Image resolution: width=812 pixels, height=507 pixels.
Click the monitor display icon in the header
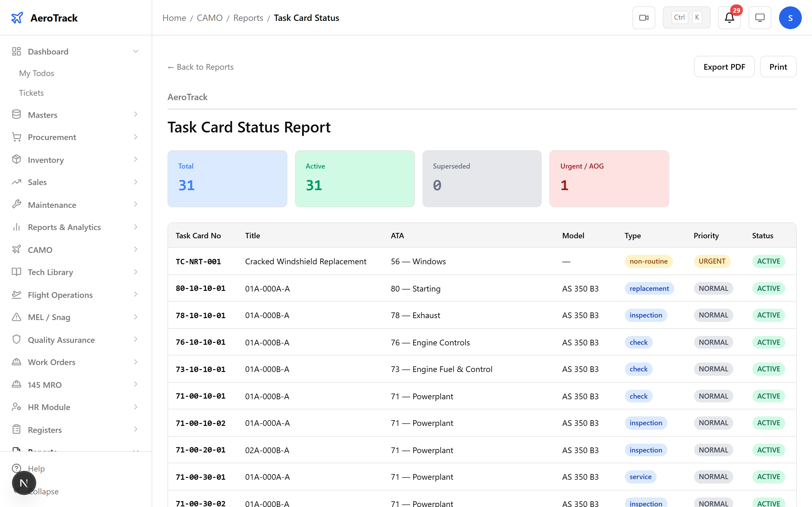tap(760, 17)
